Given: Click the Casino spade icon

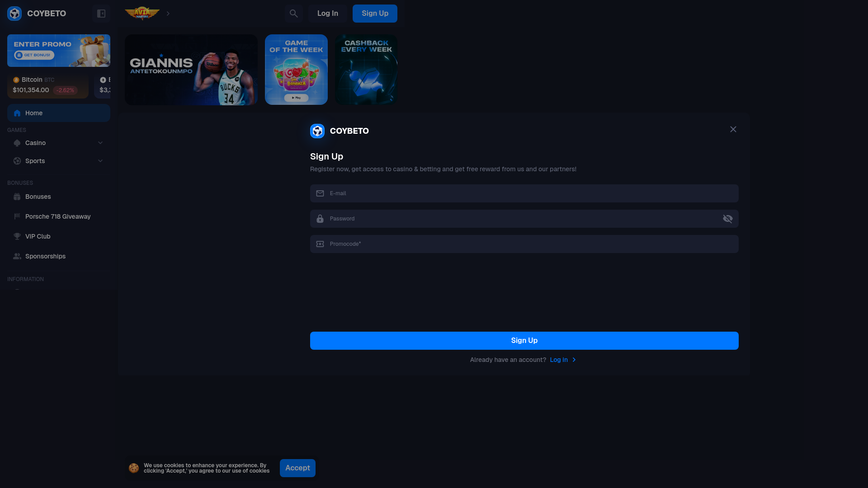Looking at the screenshot, I should click(17, 143).
